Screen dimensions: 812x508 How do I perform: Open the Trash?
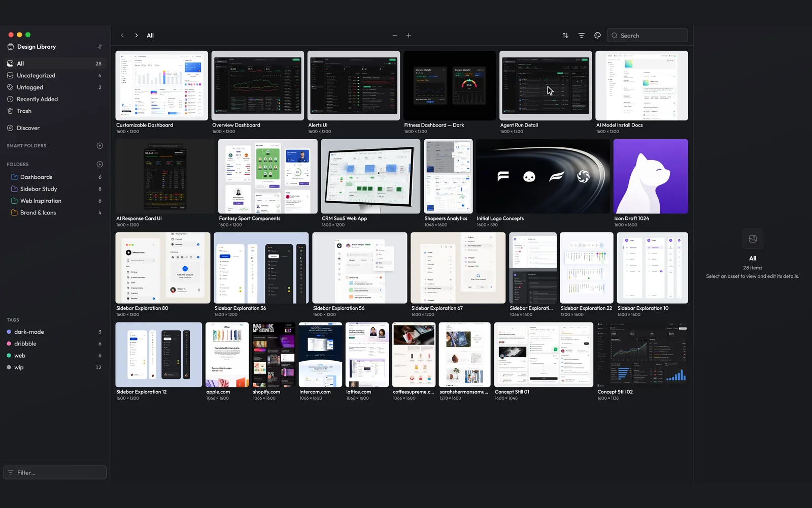[55, 111]
